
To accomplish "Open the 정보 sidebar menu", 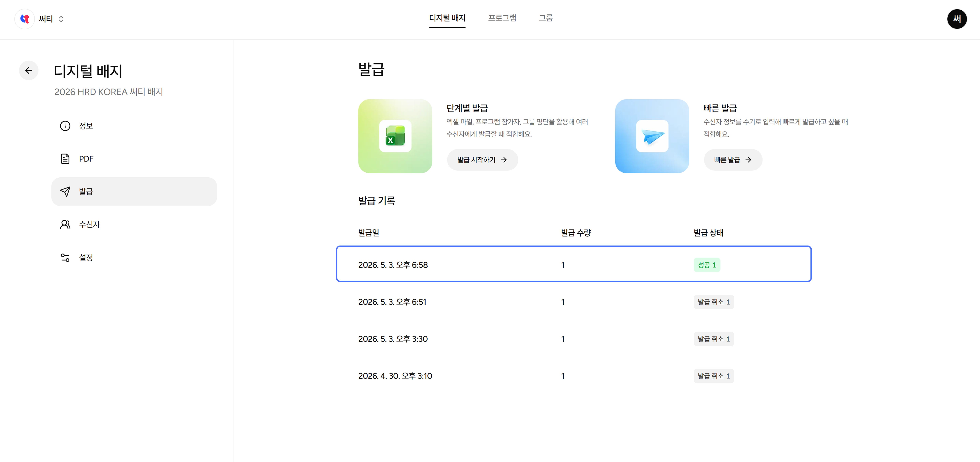I will pyautogui.click(x=134, y=126).
